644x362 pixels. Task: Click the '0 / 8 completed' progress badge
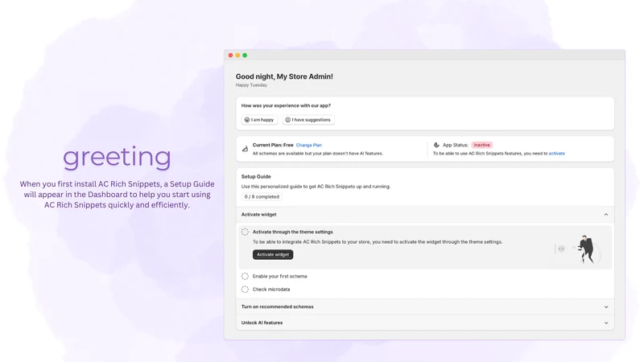coord(262,196)
